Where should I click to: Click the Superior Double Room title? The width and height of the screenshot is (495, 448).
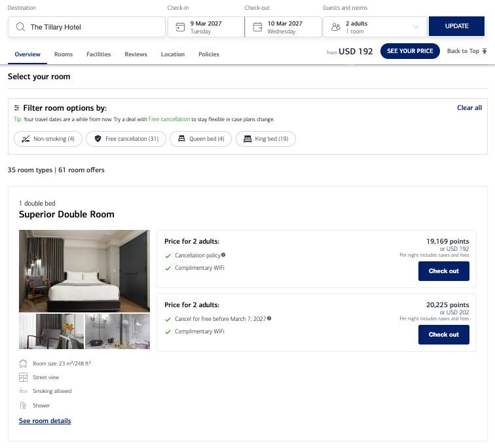[67, 214]
